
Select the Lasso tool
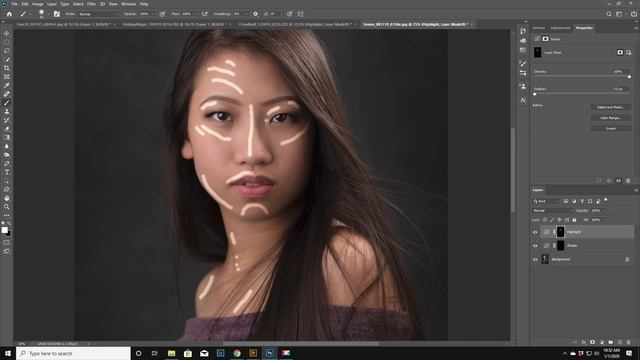click(7, 51)
